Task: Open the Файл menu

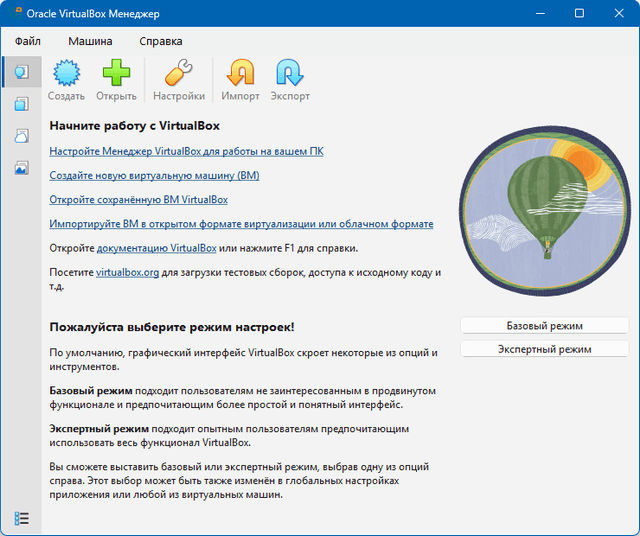Action: tap(28, 41)
